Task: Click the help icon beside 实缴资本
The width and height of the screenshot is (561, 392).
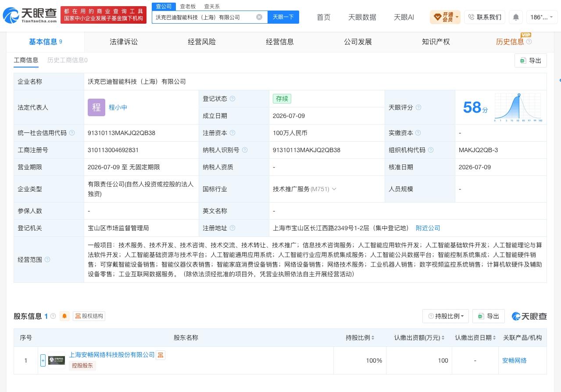Action: (x=418, y=133)
